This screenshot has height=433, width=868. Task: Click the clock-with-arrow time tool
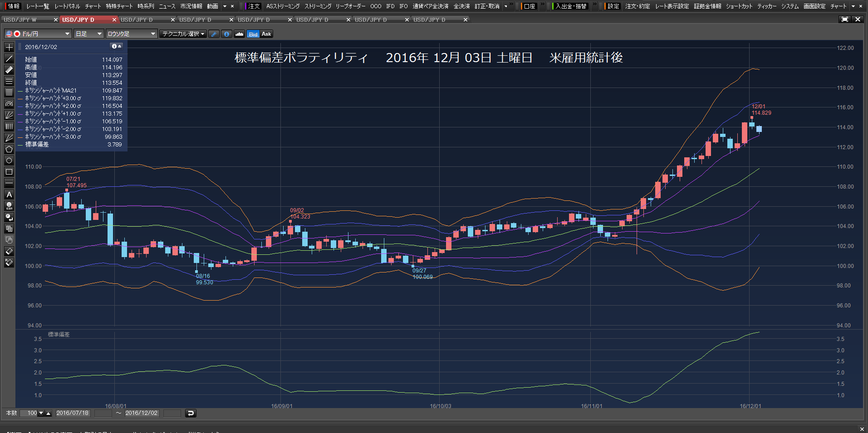[x=9, y=217]
